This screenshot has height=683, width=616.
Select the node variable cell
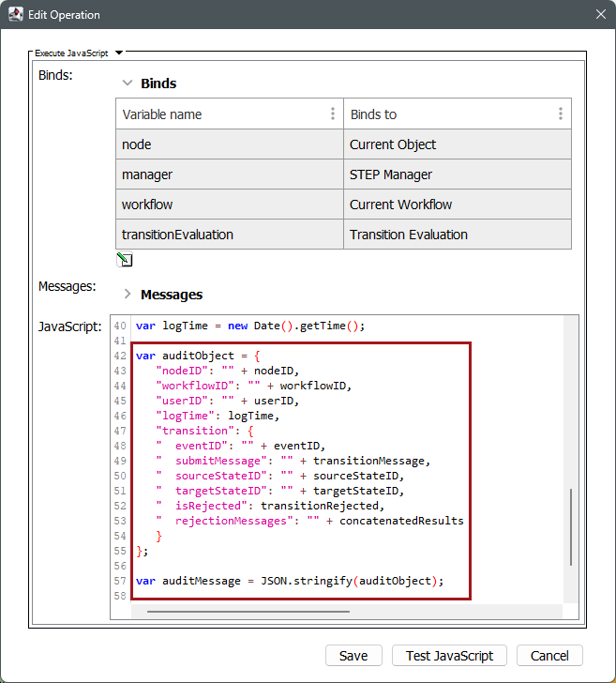point(229,144)
